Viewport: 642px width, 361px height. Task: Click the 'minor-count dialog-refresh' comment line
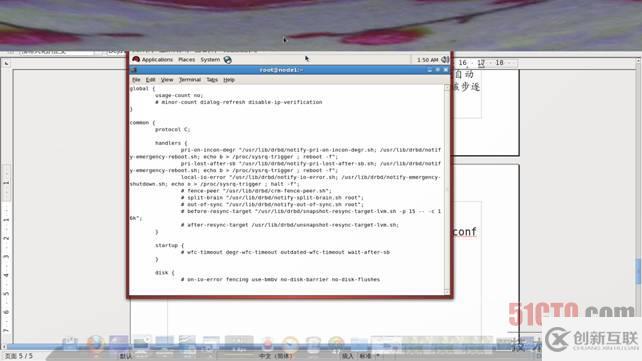pos(238,102)
